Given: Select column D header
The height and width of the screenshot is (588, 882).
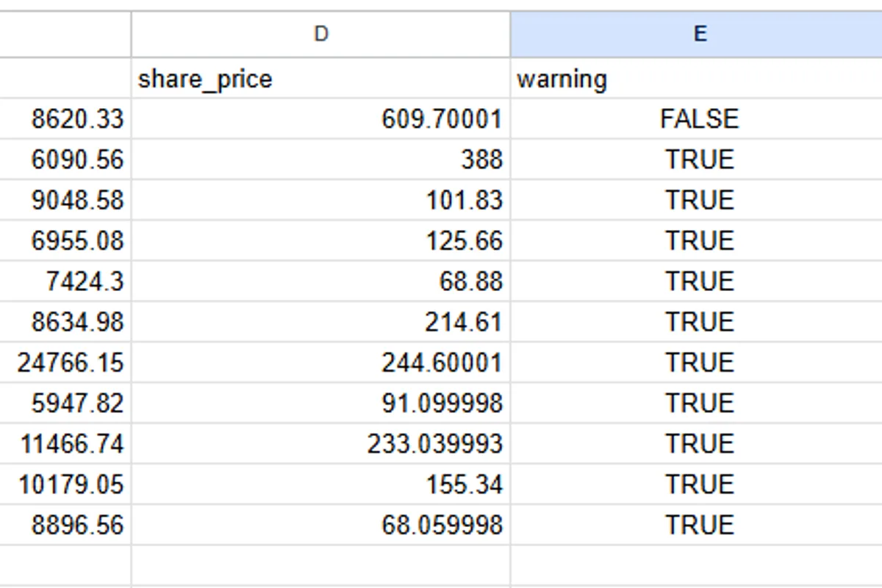Looking at the screenshot, I should (320, 34).
